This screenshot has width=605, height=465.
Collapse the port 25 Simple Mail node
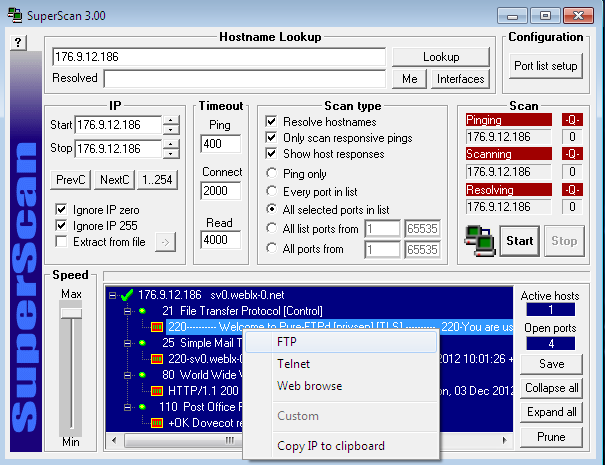pyautogui.click(x=127, y=343)
